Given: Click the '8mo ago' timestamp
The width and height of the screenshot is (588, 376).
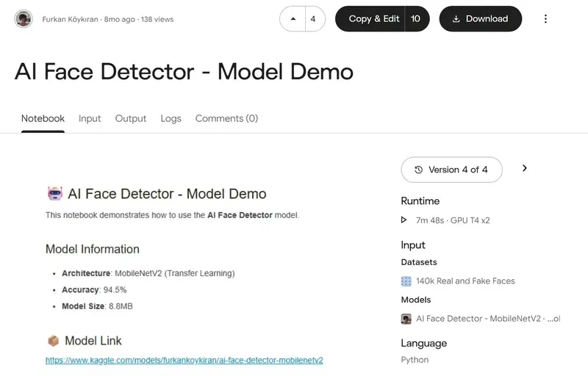Looking at the screenshot, I should pos(119,19).
